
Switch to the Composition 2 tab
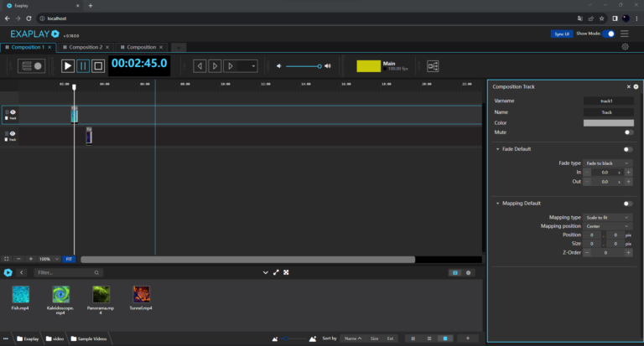[x=86, y=48]
